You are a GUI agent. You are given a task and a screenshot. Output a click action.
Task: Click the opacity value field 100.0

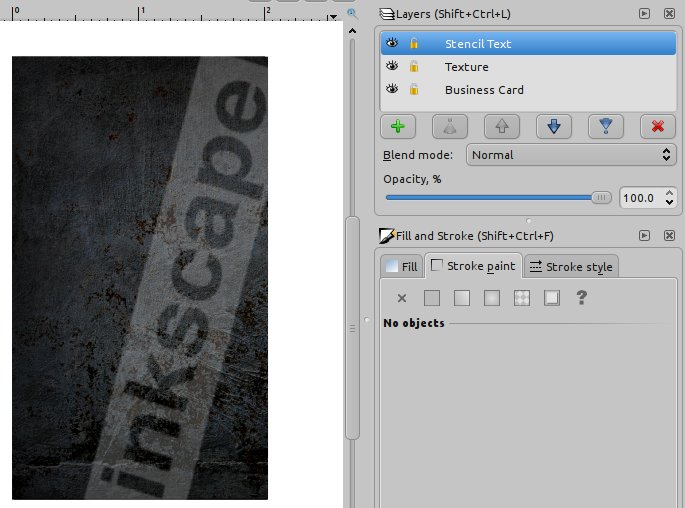(640, 198)
